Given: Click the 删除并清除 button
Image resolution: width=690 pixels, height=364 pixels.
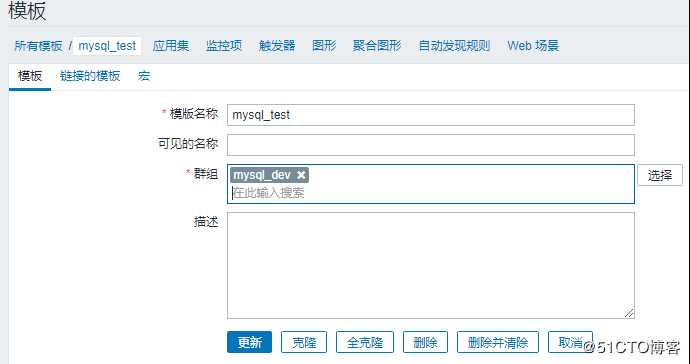Looking at the screenshot, I should click(x=498, y=342).
